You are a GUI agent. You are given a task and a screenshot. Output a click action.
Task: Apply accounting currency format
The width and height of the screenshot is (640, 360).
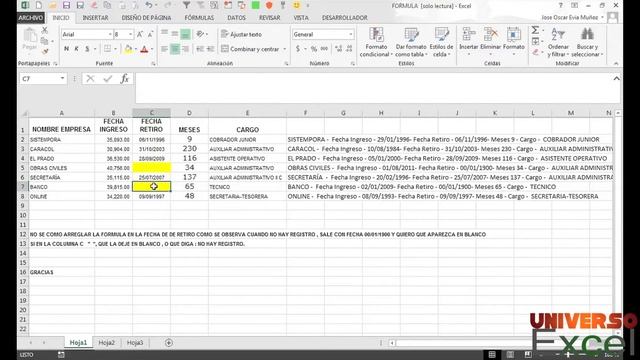click(x=298, y=49)
